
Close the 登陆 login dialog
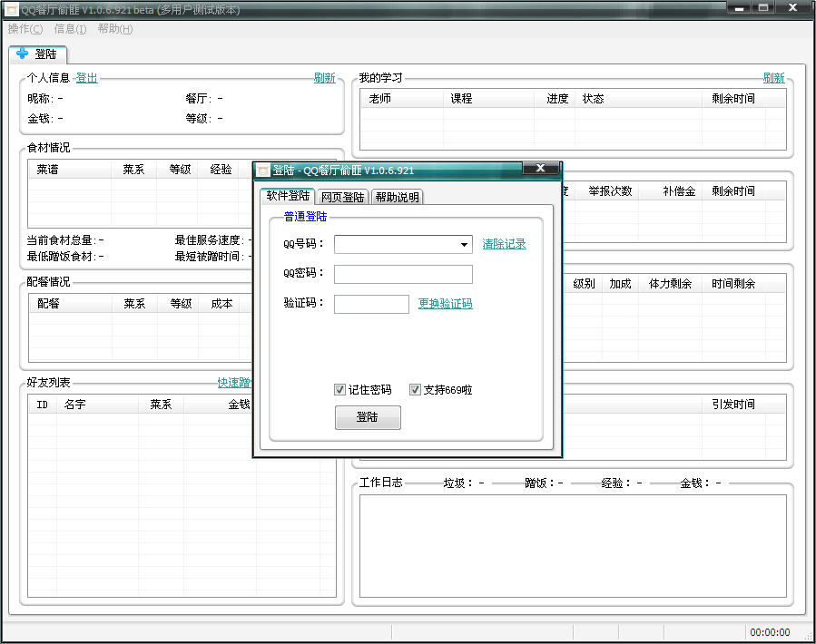[x=541, y=169]
